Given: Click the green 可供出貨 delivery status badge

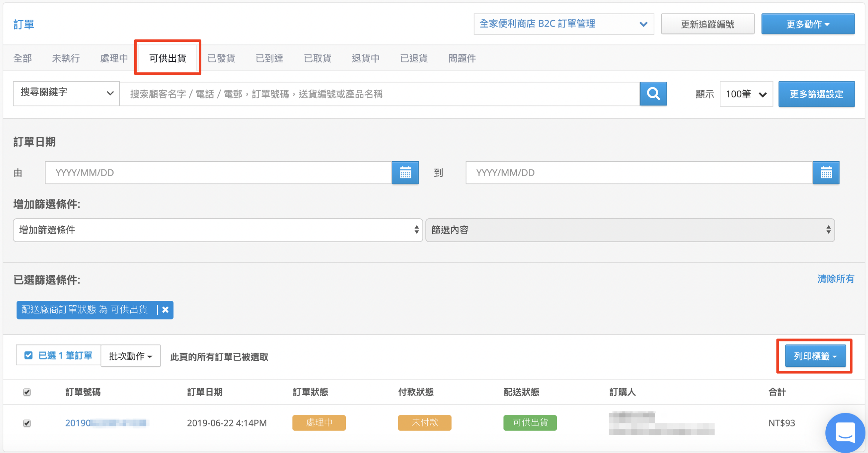Looking at the screenshot, I should pos(530,423).
